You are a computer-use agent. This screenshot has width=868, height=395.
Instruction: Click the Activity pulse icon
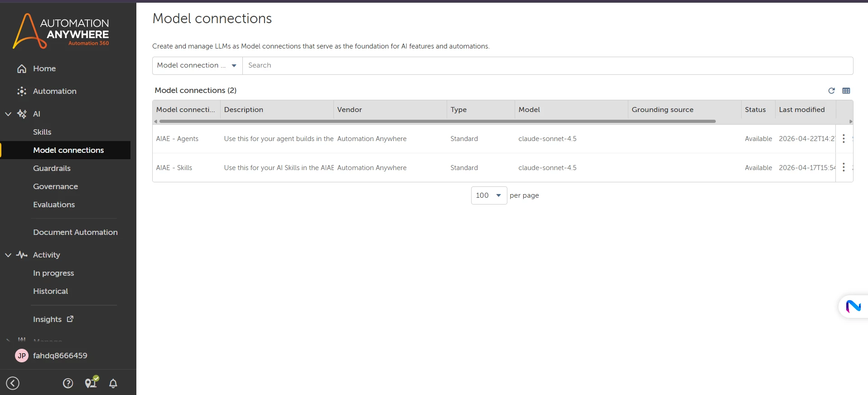[x=22, y=255]
